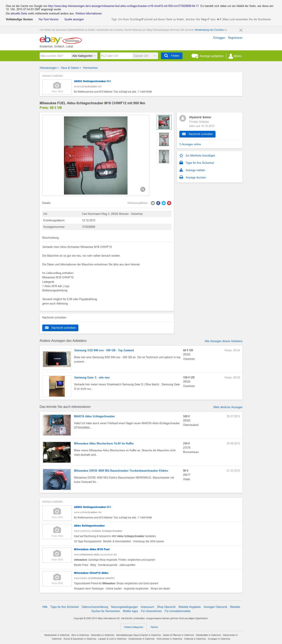Open '3 Anzeigen online' link
282x644 pixels.
190,144
